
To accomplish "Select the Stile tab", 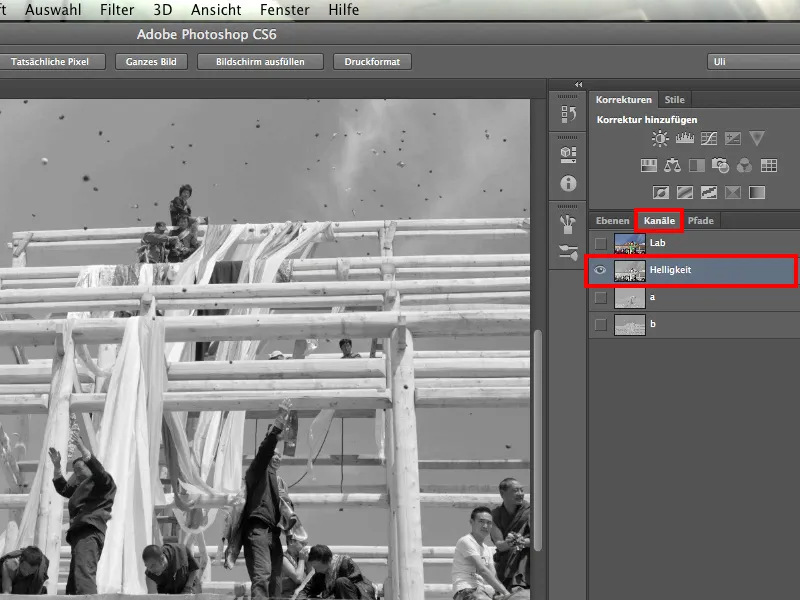I will click(674, 99).
